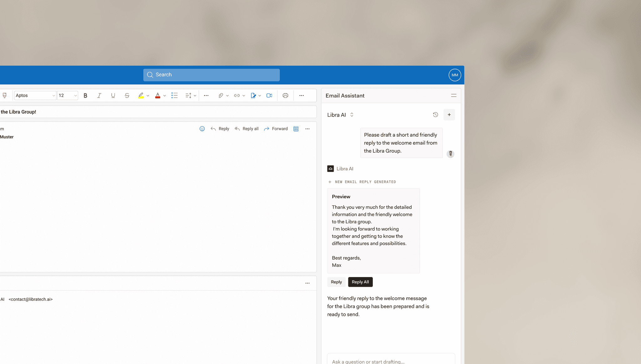Insert a link

(x=237, y=96)
